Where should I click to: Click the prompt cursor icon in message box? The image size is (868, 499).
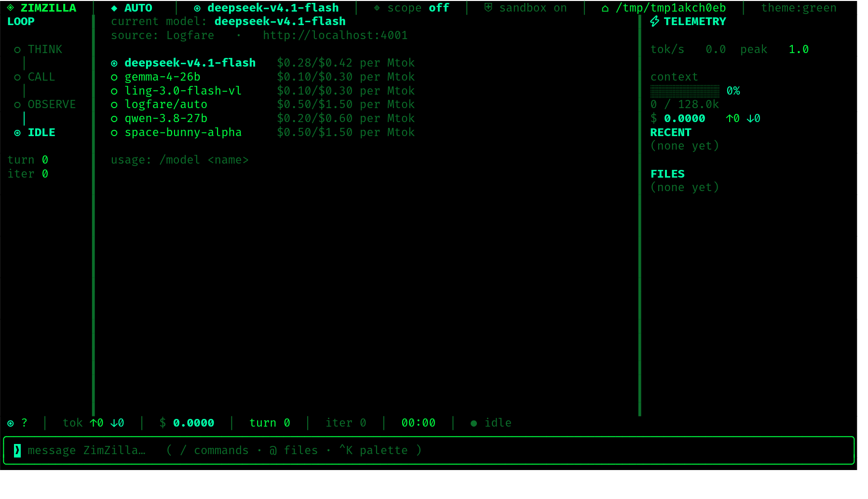tap(17, 450)
